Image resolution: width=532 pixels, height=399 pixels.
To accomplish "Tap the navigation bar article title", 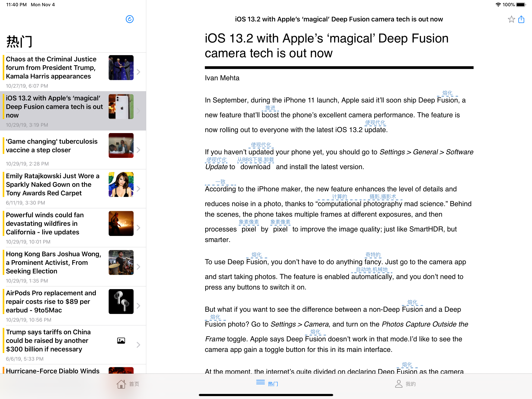I will (339, 19).
